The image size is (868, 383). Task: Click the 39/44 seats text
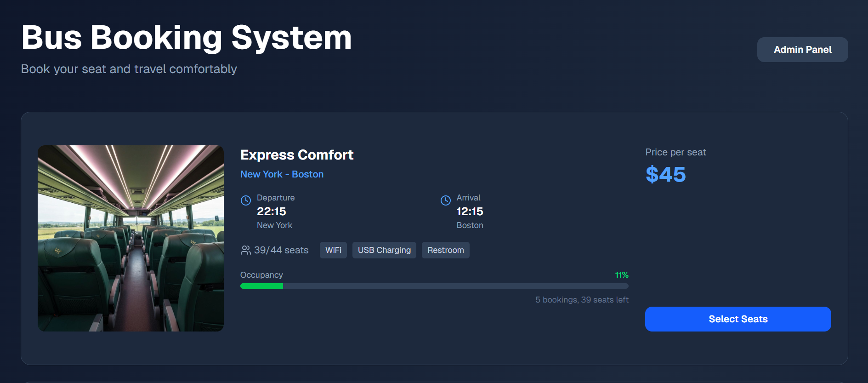(x=281, y=250)
